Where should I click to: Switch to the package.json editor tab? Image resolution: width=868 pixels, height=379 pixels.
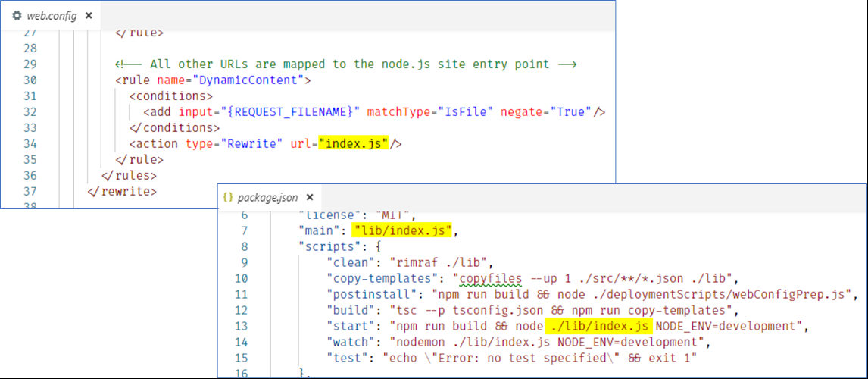click(269, 197)
